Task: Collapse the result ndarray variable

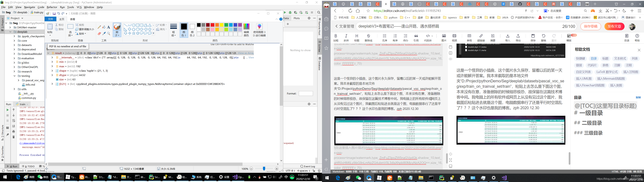Action: point(48,53)
